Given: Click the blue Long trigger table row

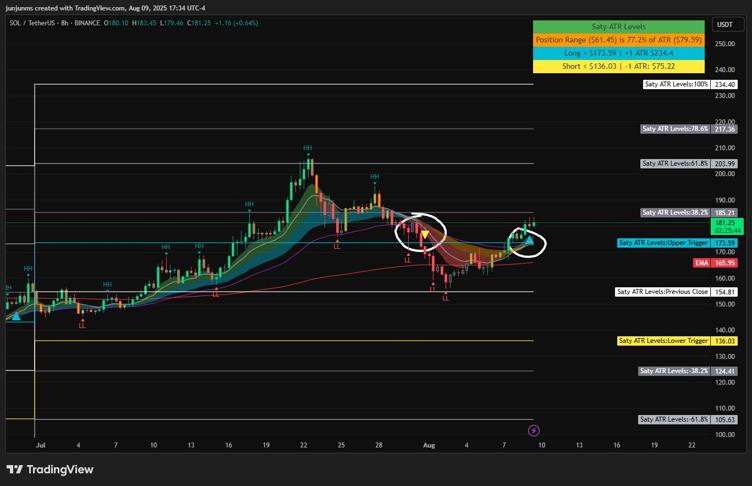Looking at the screenshot, I should click(618, 53).
